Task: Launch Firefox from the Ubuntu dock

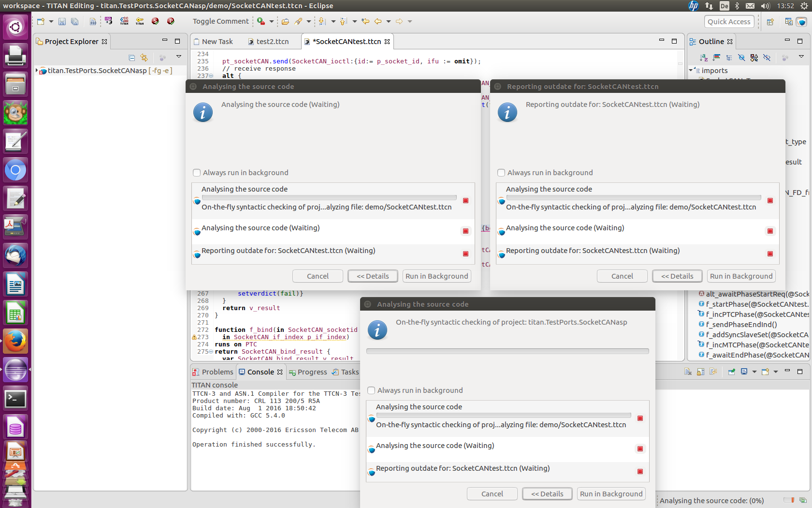Action: point(15,341)
